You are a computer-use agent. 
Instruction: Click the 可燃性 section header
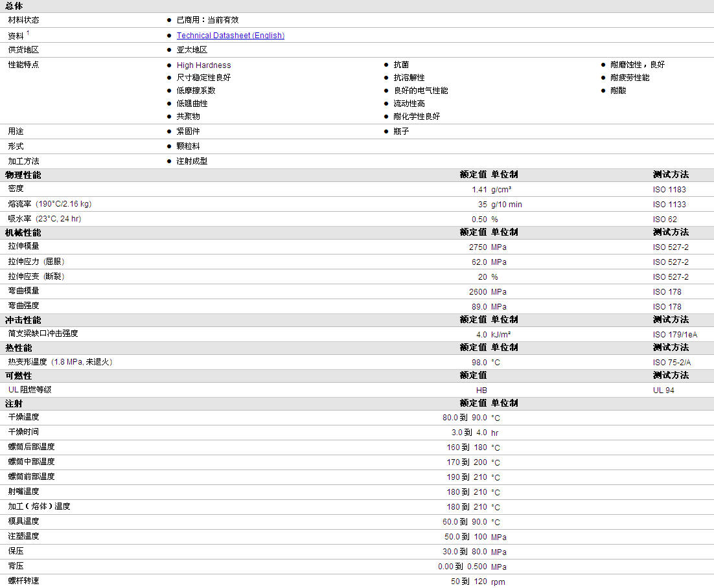click(x=19, y=376)
